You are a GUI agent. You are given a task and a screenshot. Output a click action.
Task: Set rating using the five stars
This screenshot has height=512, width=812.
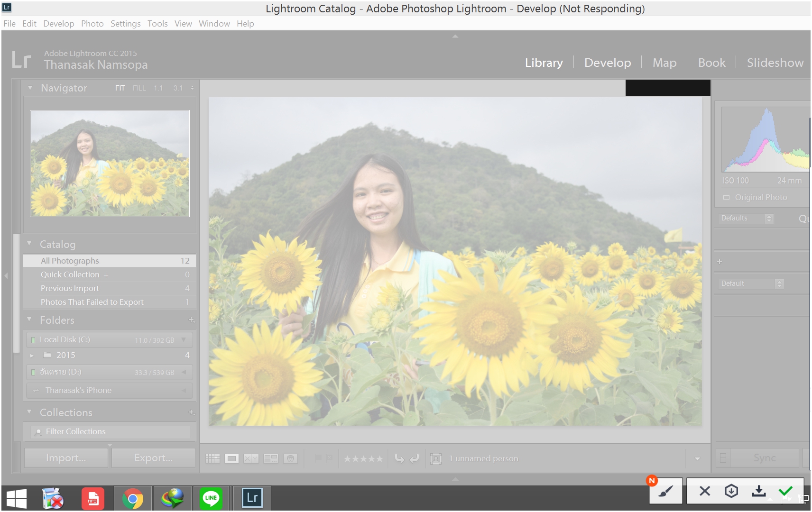click(x=363, y=459)
